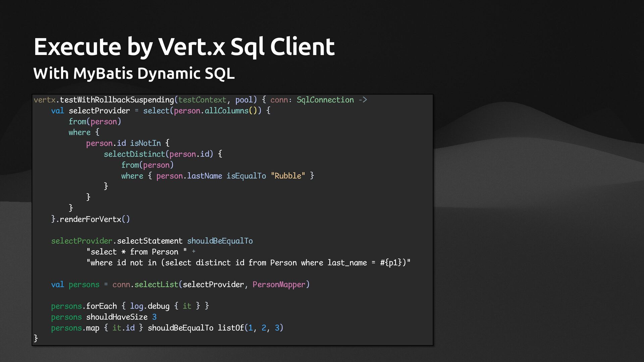Click the 'isNotIn' keyword in the code
The image size is (644, 362).
click(145, 143)
